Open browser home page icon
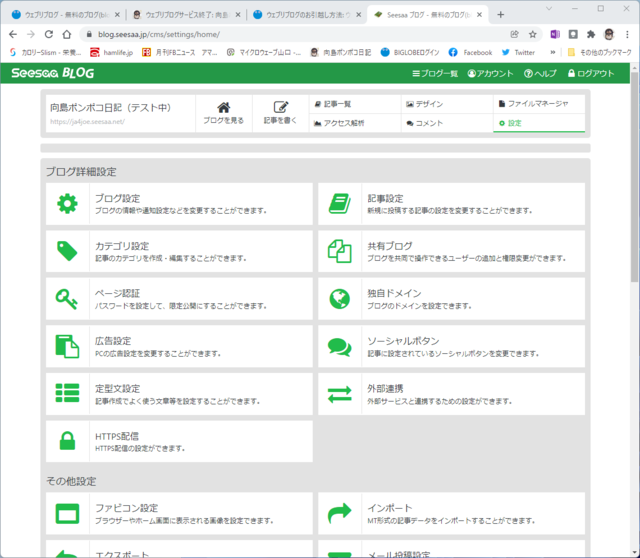 click(67, 34)
